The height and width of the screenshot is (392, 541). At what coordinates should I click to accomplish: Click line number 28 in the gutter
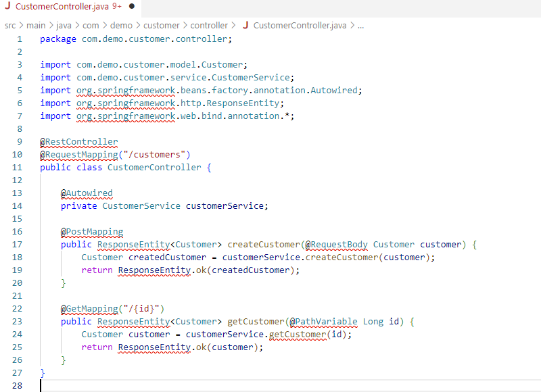[x=17, y=386]
